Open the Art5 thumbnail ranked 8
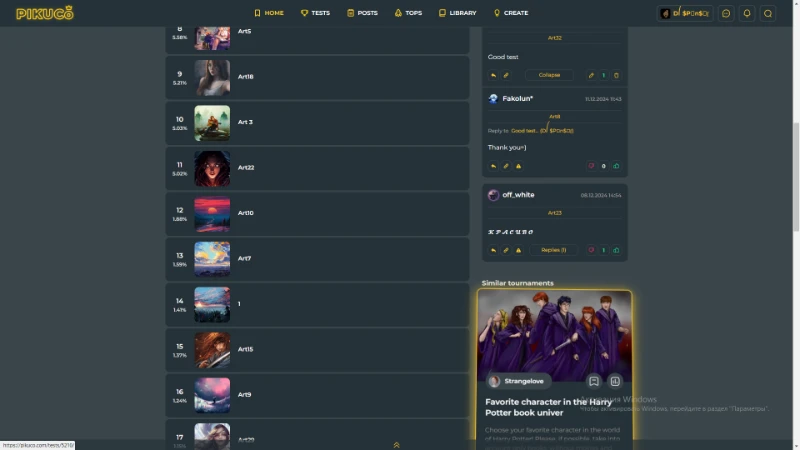This screenshot has width=800, height=450. click(212, 38)
